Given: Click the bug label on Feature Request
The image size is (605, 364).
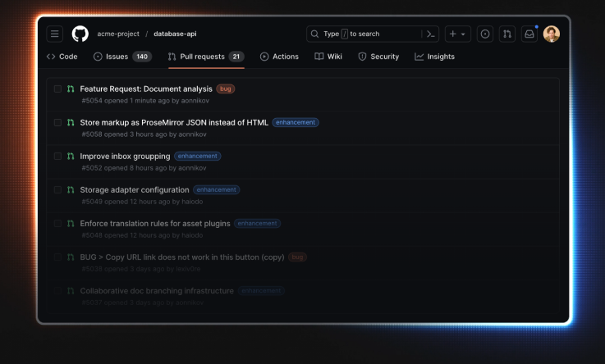Looking at the screenshot, I should (226, 89).
